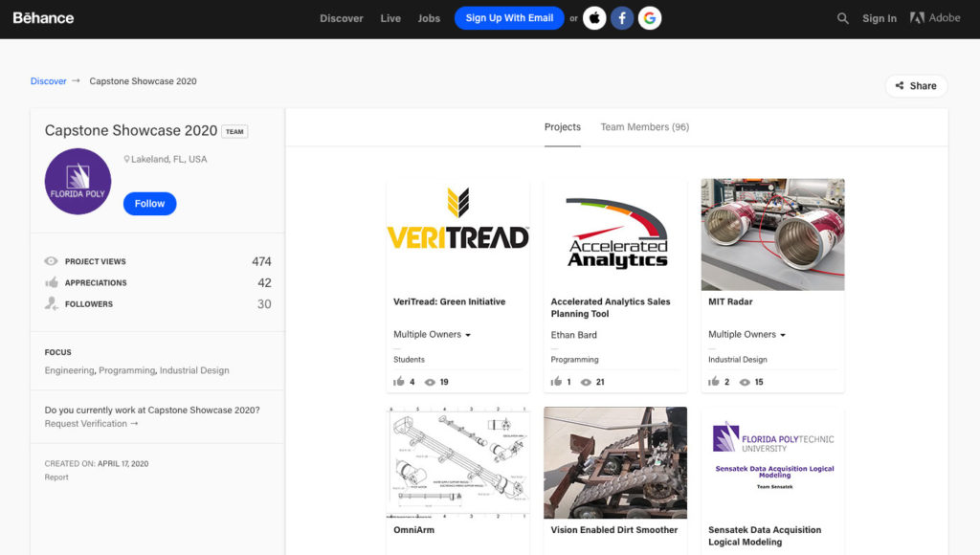The image size is (980, 555).
Task: Open the VeriTread: Green Initiative title
Action: tap(450, 301)
